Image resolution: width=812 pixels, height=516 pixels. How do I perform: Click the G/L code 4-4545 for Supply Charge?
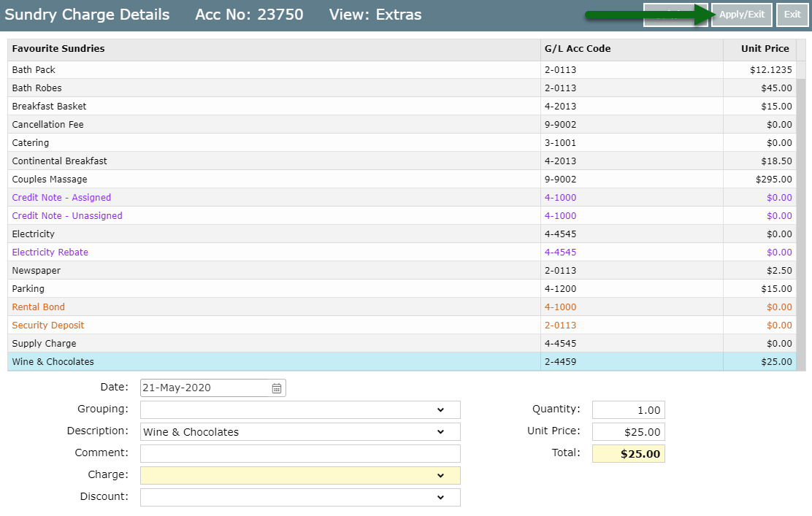[x=560, y=343]
